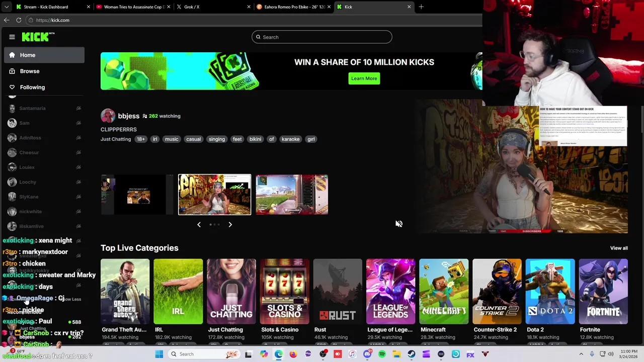Image resolution: width=644 pixels, height=362 pixels.
Task: Launch Firefox from the taskbar
Action: click(293, 354)
